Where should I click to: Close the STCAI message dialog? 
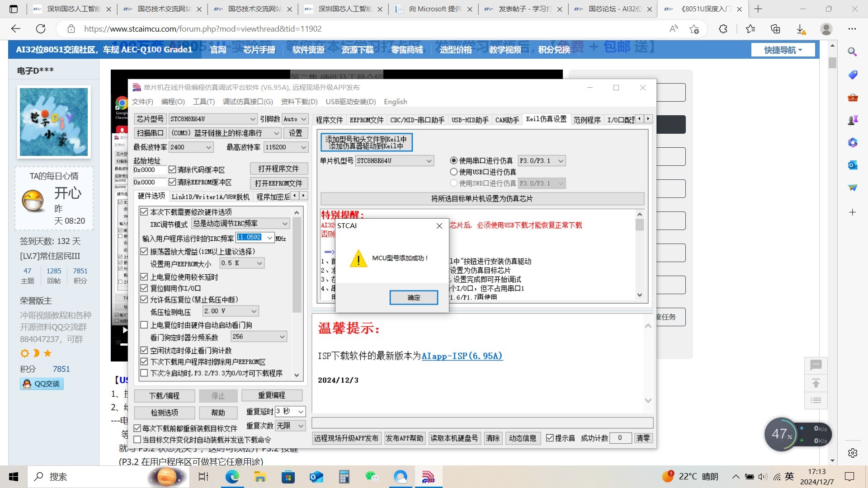coord(439,226)
